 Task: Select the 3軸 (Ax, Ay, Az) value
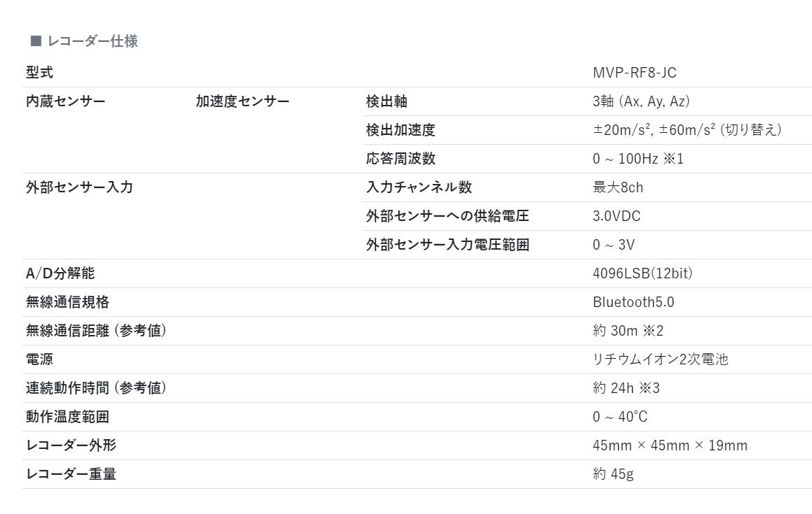641,101
